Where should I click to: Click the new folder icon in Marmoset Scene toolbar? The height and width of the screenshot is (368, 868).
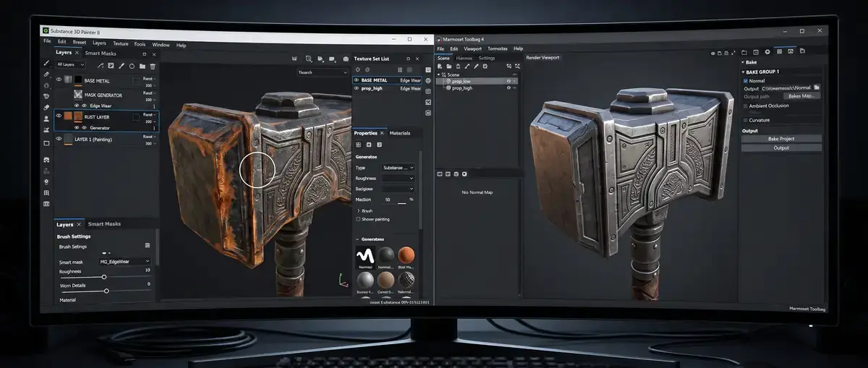point(449,67)
